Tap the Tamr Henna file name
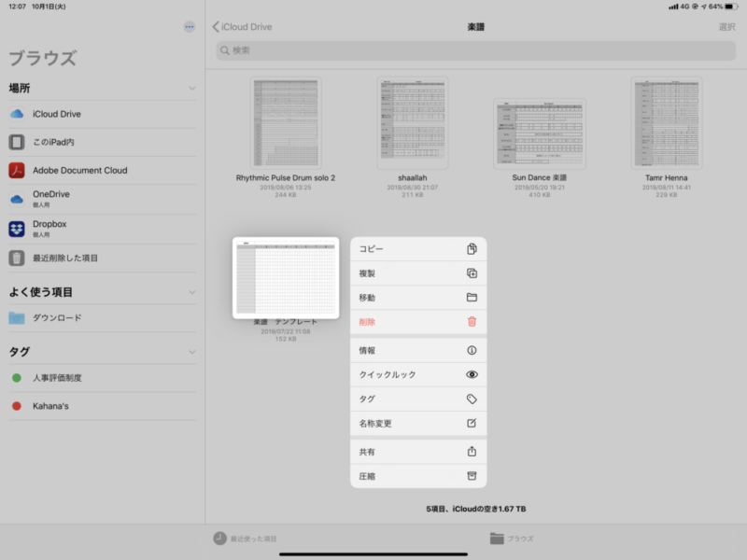The image size is (747, 560). click(x=667, y=178)
